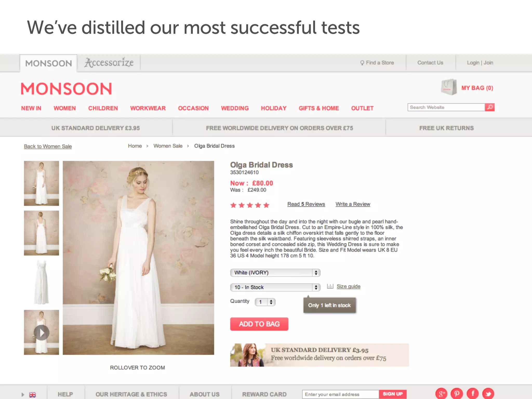Open the GIFTS & HOME menu

(x=319, y=108)
